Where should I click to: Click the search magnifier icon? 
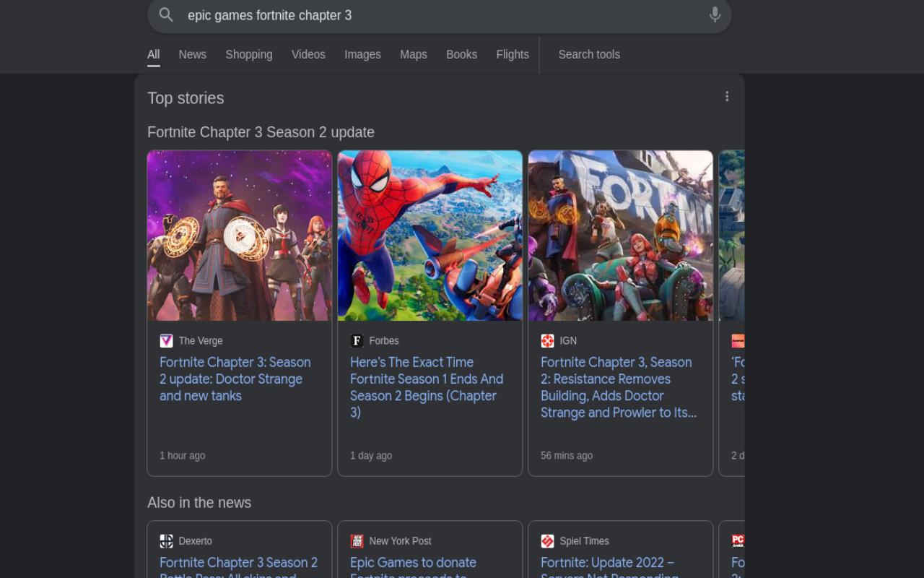pyautogui.click(x=166, y=14)
